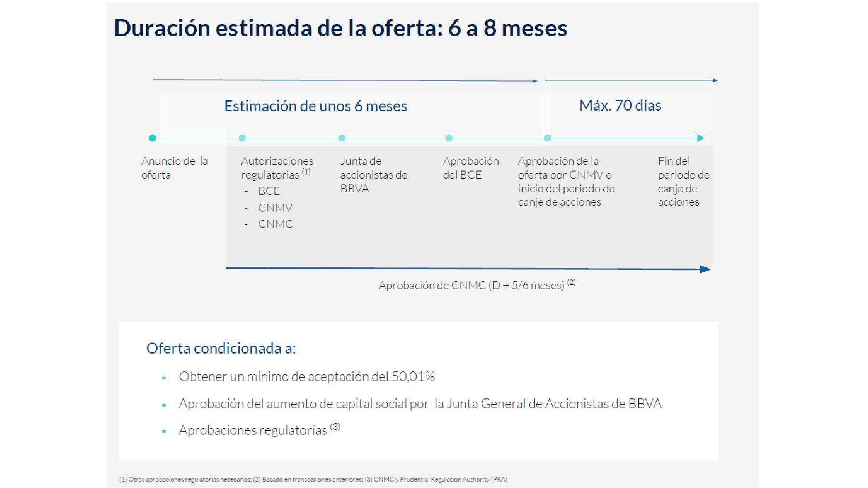868x488 pixels.
Task: Click the "Autorizaciones regulatorias" milestone text
Action: [277, 168]
